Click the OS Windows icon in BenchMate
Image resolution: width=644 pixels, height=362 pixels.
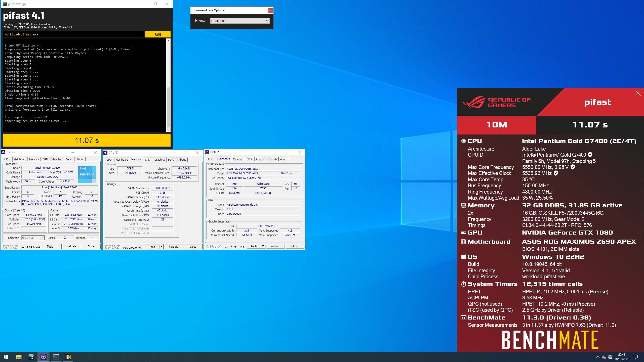(x=463, y=257)
